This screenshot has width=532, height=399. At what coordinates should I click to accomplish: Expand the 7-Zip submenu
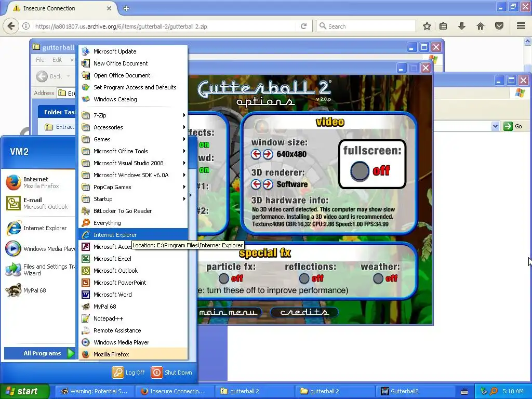(134, 115)
